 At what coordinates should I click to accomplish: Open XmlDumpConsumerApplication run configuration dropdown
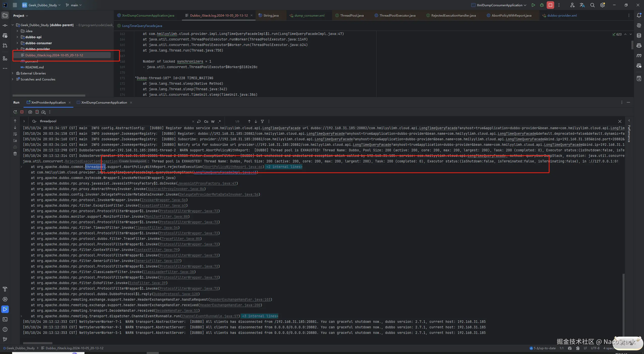(499, 5)
